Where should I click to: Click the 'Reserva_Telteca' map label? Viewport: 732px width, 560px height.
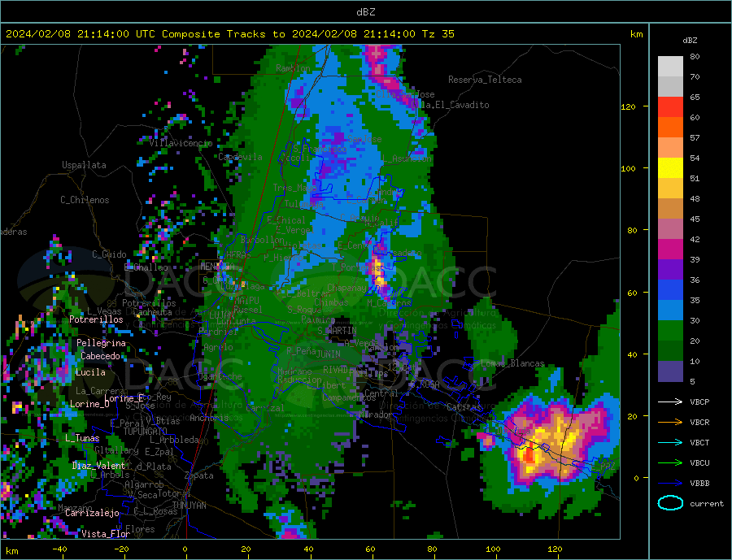tap(485, 80)
